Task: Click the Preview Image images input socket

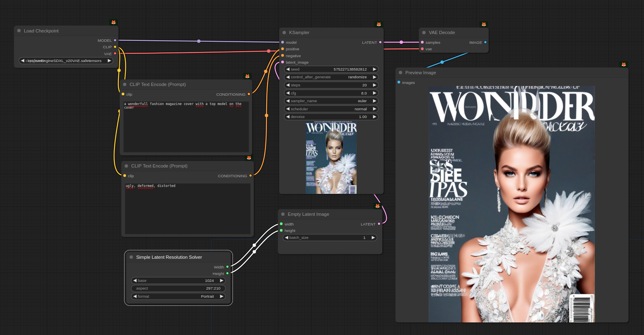Action: tap(399, 82)
